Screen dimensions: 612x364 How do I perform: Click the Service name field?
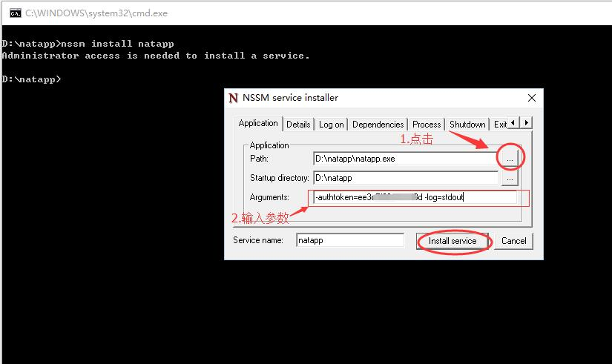click(350, 240)
